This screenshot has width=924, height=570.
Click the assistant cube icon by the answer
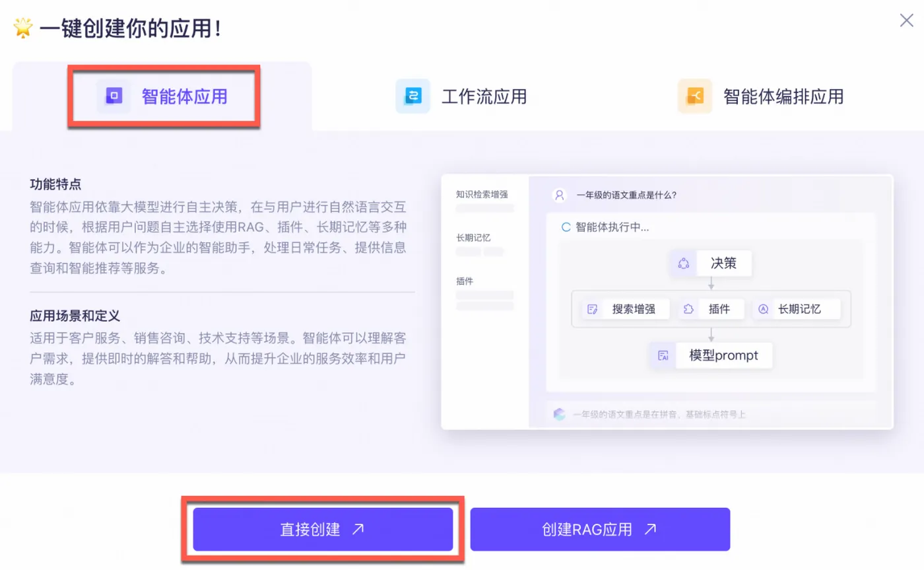pyautogui.click(x=560, y=414)
